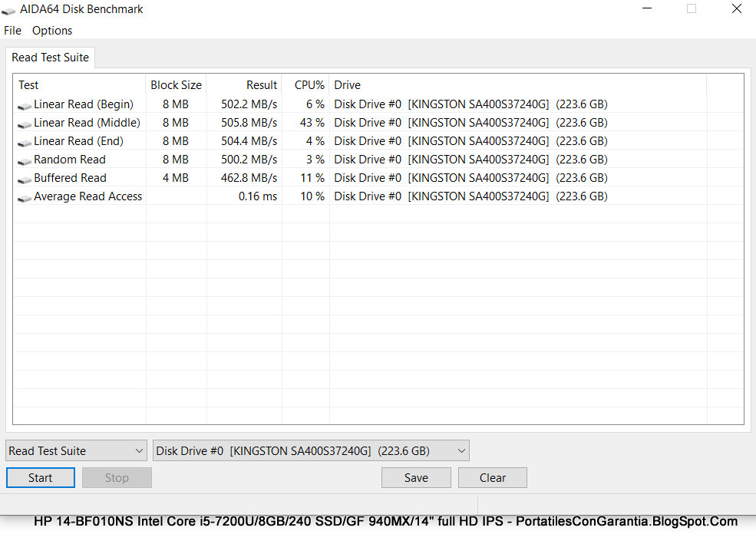The width and height of the screenshot is (756, 544).
Task: Click the 502.2 MB/s result value
Action: click(249, 104)
